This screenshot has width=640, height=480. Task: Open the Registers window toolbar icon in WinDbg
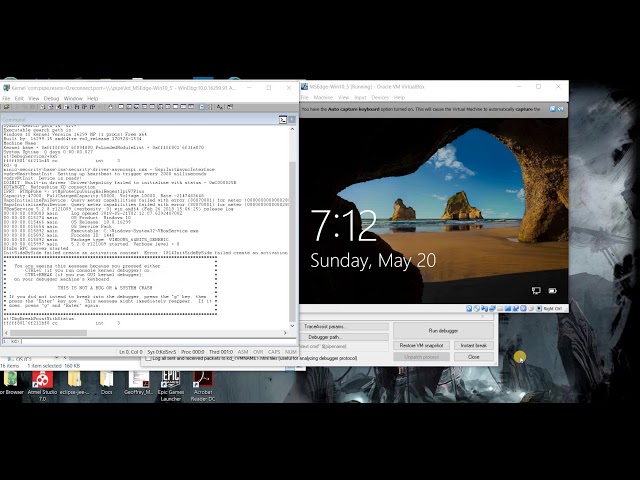click(144, 107)
